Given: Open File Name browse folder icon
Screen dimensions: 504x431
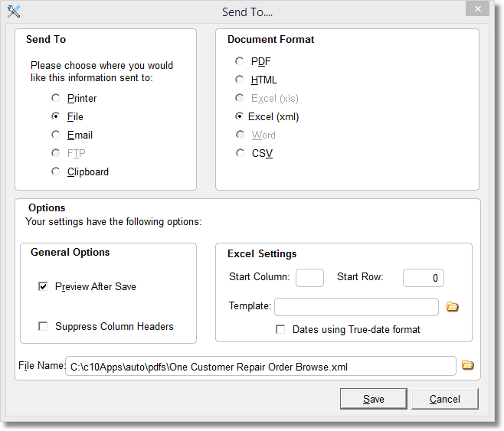Looking at the screenshot, I should click(467, 365).
